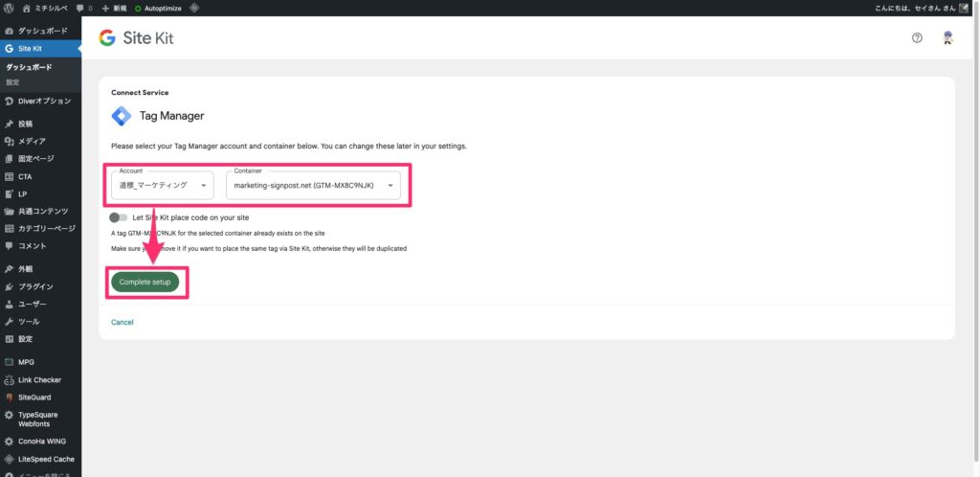The width and height of the screenshot is (980, 477).
Task: Click the Complete setup button
Action: (x=145, y=282)
